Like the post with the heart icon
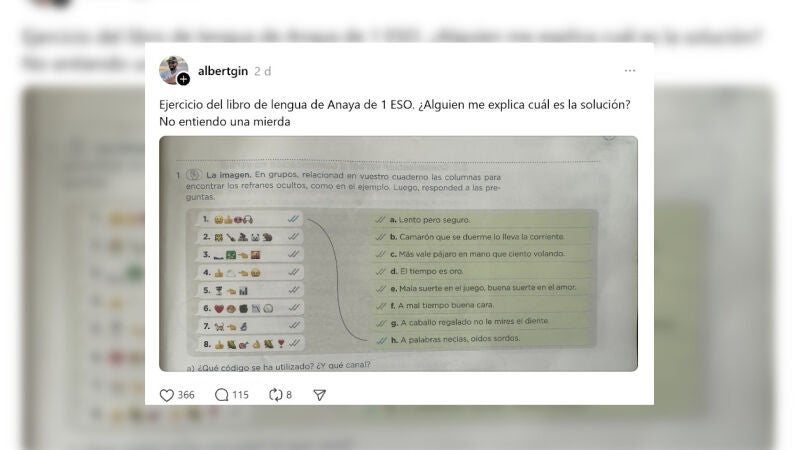This screenshot has width=799, height=450. pyautogui.click(x=167, y=395)
